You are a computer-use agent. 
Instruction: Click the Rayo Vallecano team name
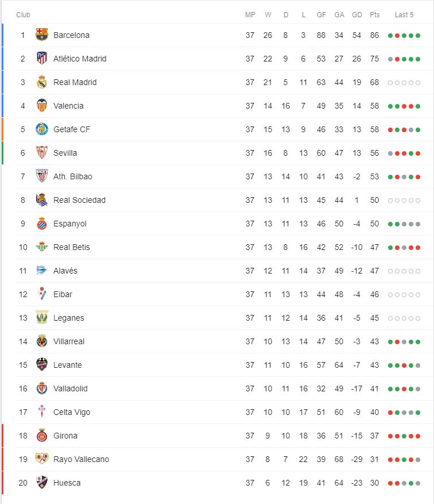[81, 459]
